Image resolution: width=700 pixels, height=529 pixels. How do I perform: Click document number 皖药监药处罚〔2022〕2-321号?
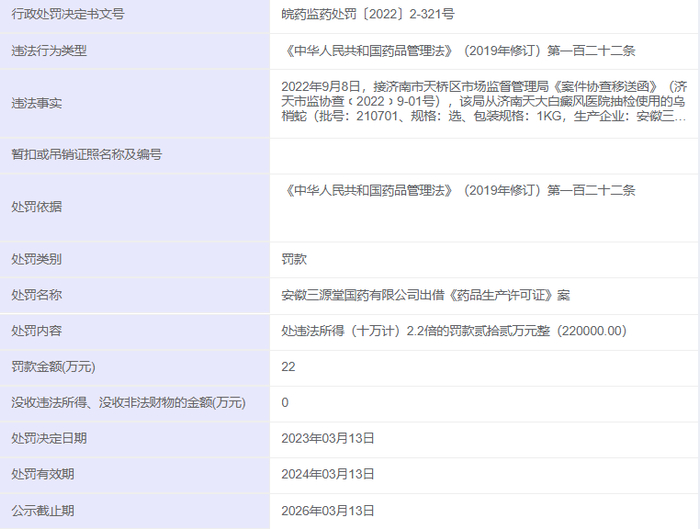pos(368,14)
